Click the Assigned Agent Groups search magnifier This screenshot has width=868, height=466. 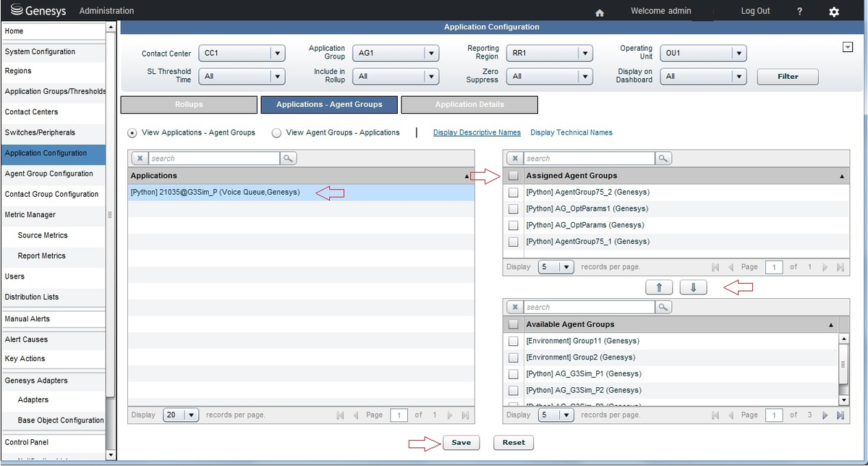tap(663, 158)
